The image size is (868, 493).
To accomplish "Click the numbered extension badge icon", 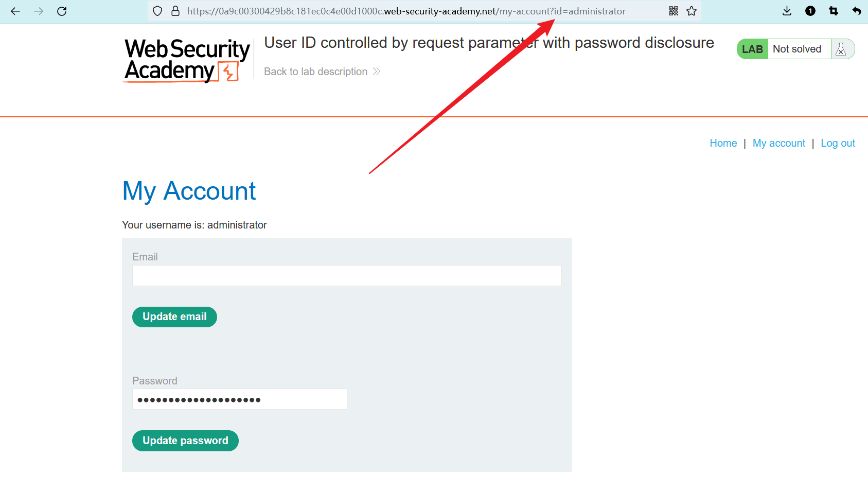I will click(810, 11).
